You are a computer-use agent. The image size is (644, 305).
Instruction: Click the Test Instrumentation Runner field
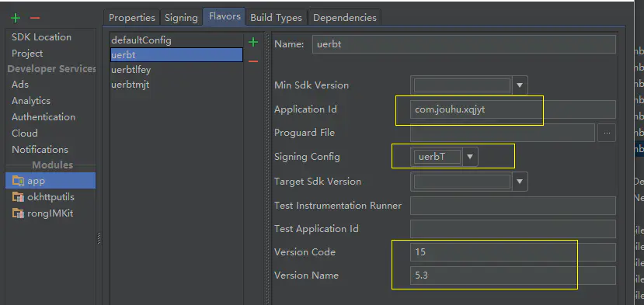(x=513, y=205)
